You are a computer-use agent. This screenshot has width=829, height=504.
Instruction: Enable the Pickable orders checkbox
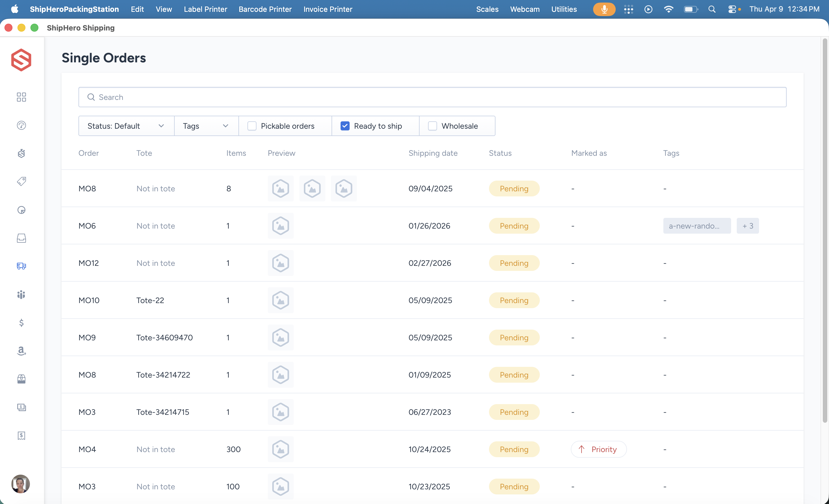[252, 126]
